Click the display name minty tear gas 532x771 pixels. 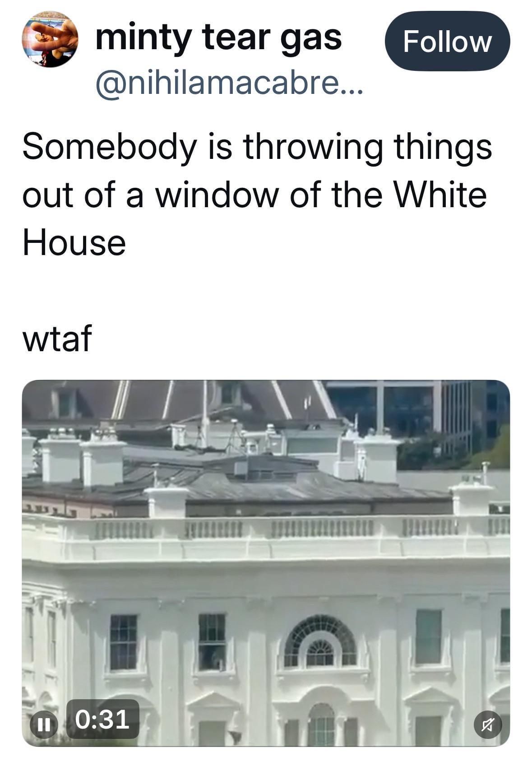(219, 37)
